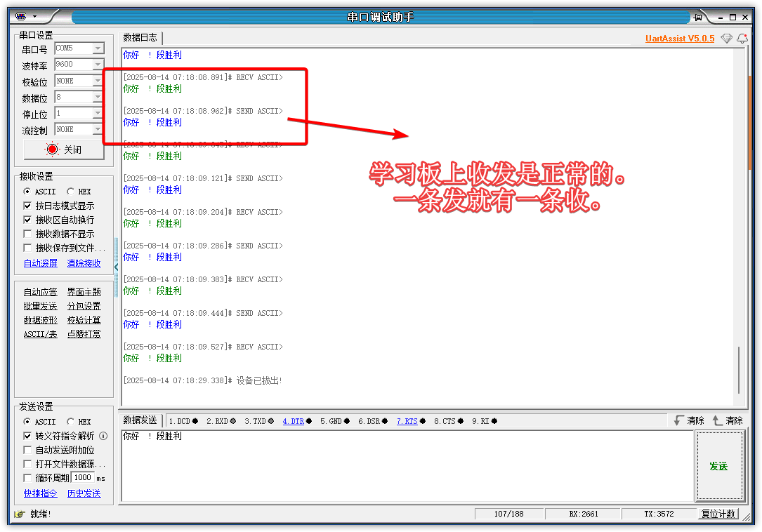Click the 关闭 port button
The width and height of the screenshot is (762, 532).
[64, 149]
